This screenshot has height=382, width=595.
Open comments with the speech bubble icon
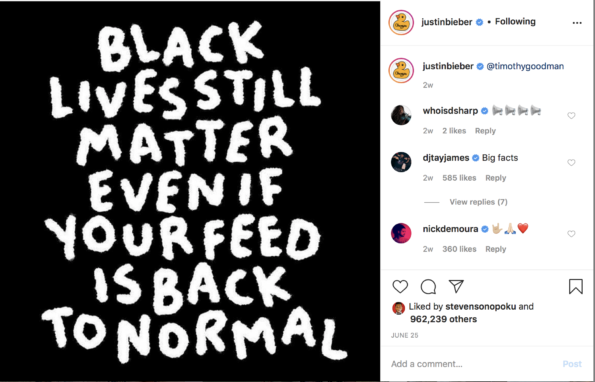(428, 287)
